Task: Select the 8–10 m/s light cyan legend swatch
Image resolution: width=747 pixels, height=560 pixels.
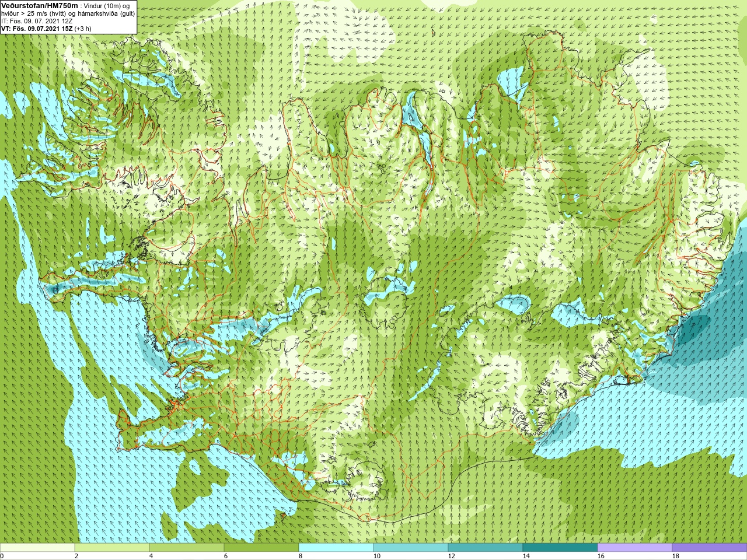Action: pos(336,548)
